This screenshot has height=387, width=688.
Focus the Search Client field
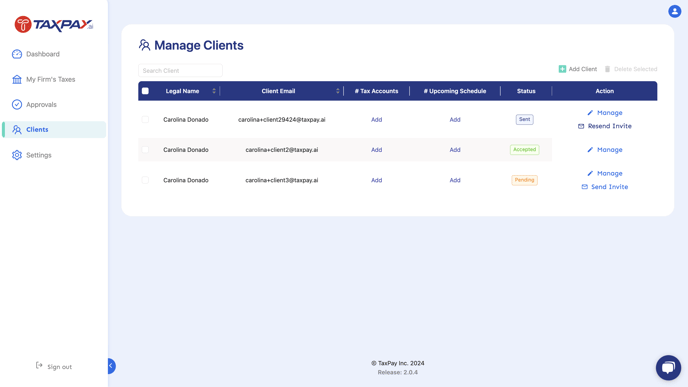tap(180, 71)
